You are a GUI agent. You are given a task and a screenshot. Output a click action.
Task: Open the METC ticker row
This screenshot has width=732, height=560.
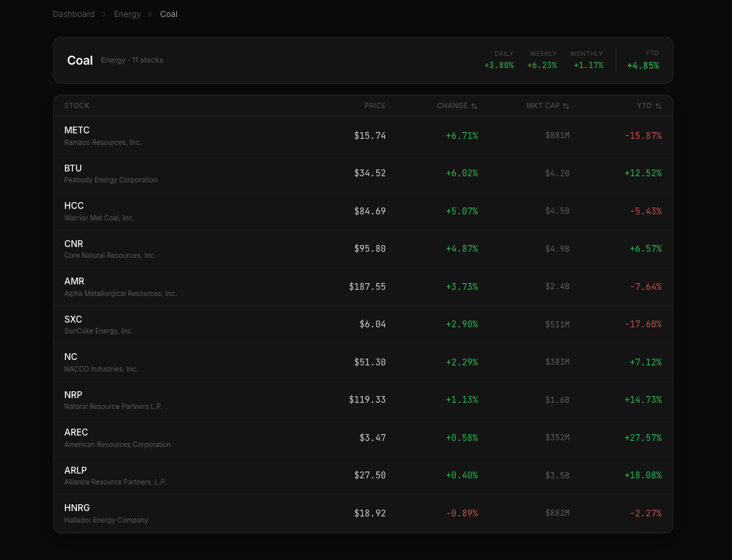click(363, 135)
